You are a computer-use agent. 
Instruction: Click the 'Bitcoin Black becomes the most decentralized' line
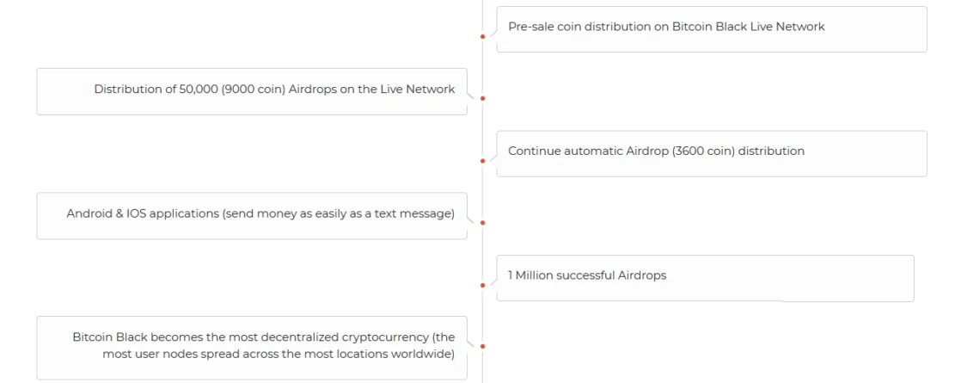[252, 337]
